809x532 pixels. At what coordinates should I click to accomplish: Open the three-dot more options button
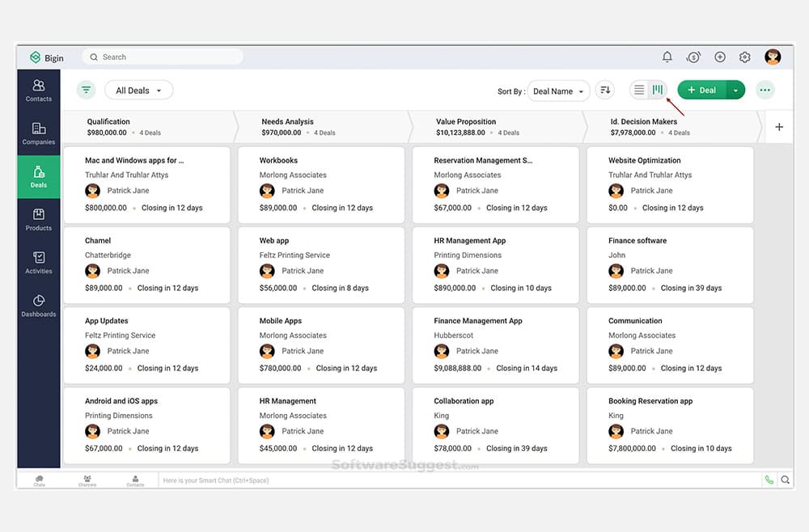click(x=765, y=91)
